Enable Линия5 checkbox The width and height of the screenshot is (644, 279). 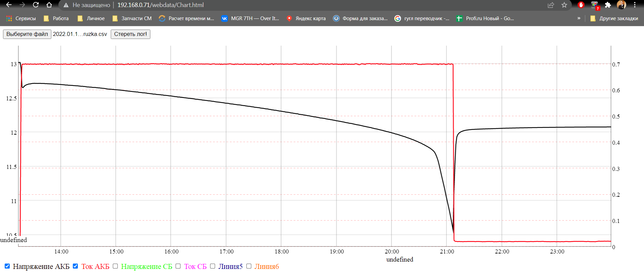click(x=212, y=266)
